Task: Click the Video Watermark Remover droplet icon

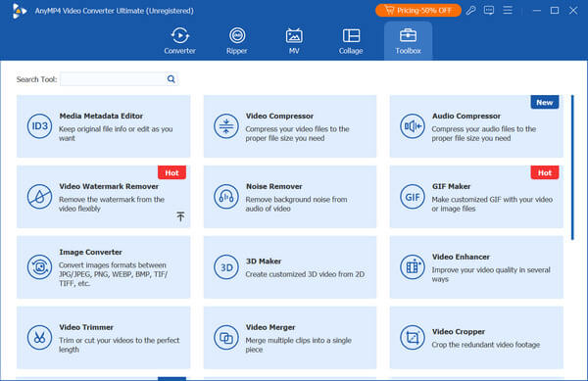Action: pyautogui.click(x=40, y=197)
